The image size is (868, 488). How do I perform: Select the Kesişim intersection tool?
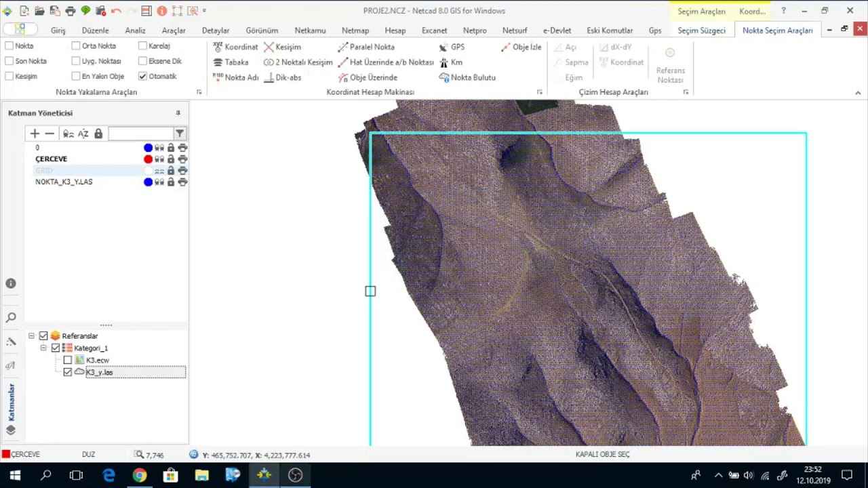point(282,47)
